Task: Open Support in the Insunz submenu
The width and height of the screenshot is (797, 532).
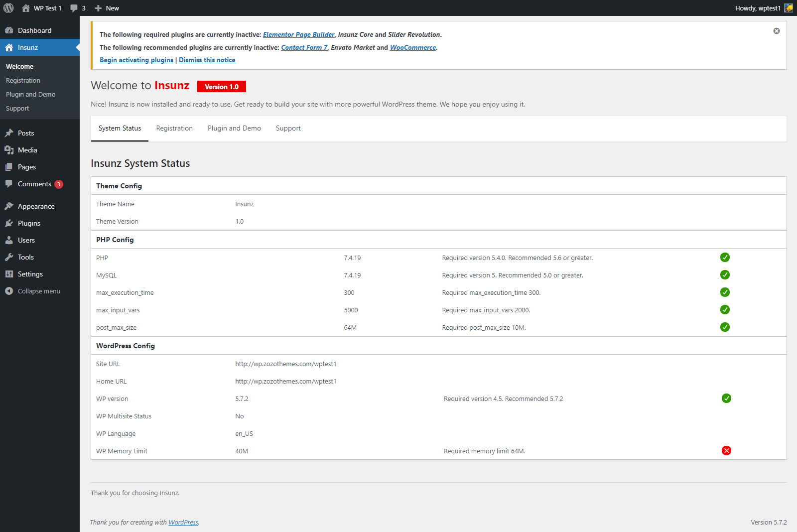Action: (17, 109)
